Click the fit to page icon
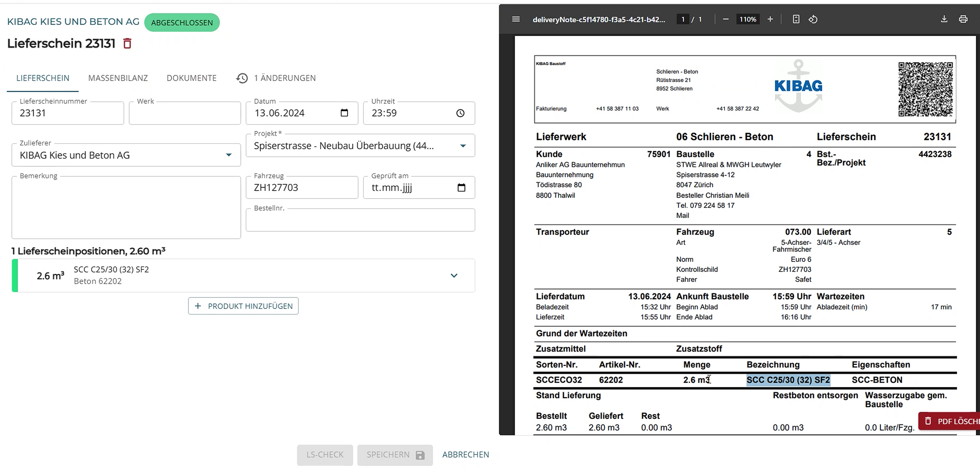This screenshot has width=980, height=471. click(x=796, y=19)
